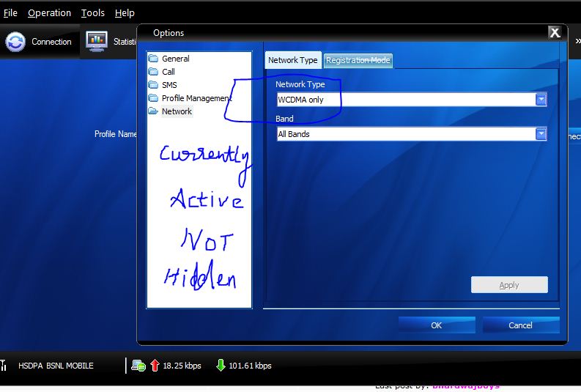Switch to the Registration Mode tab
This screenshot has width=581, height=392.
(358, 60)
